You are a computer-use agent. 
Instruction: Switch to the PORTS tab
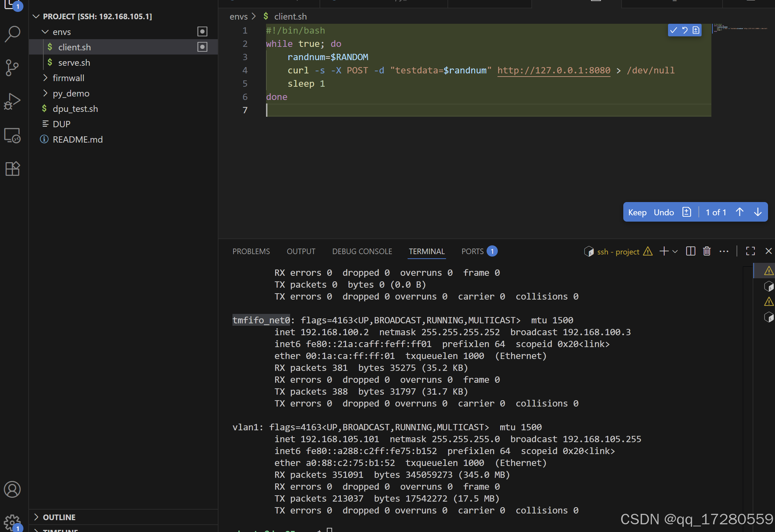click(x=473, y=251)
